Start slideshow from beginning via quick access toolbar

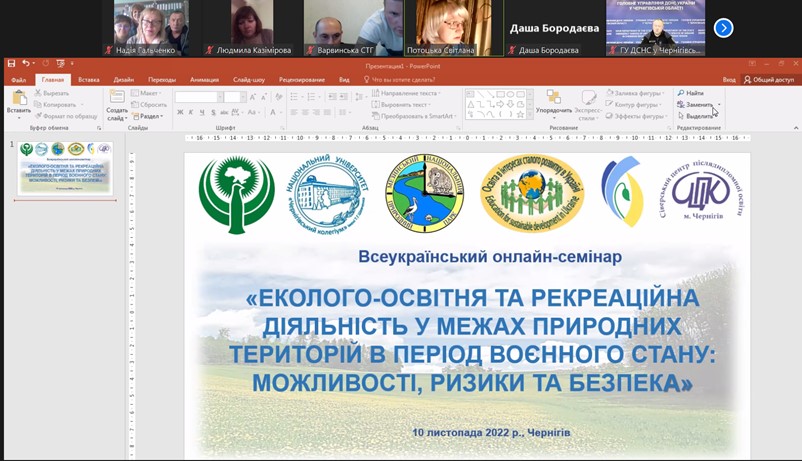coord(60,63)
